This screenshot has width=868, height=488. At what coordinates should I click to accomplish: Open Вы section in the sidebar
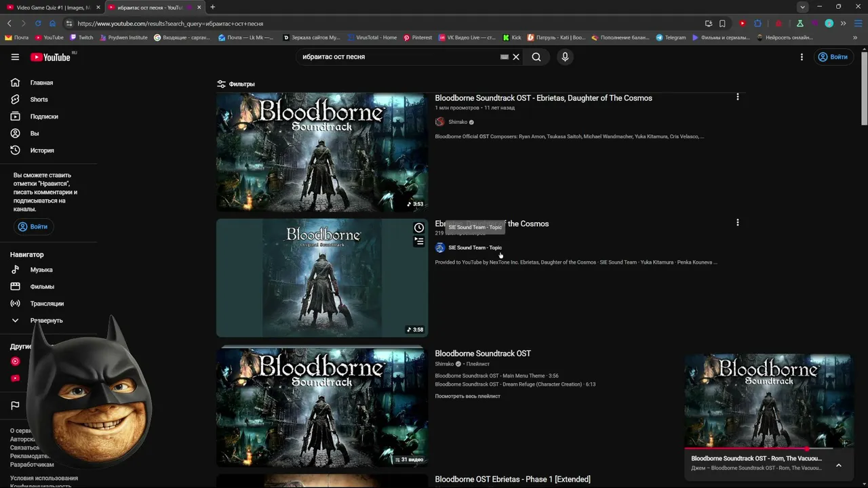[35, 134]
